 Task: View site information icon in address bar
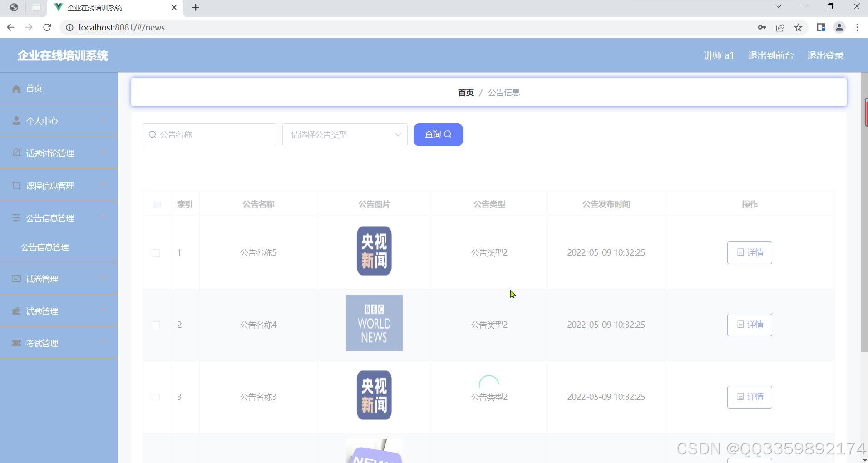point(69,28)
